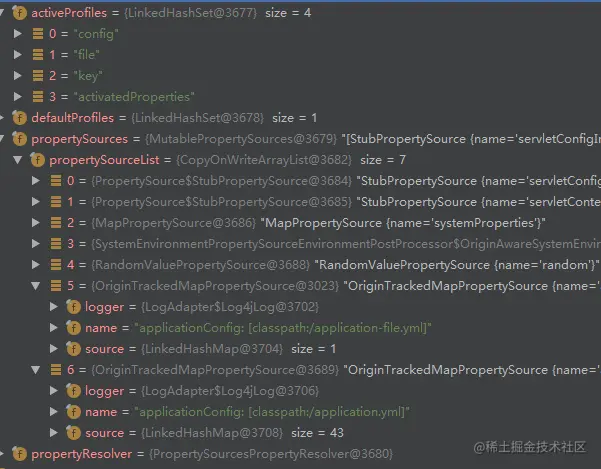The width and height of the screenshot is (601, 469).
Task: Select {CopyOnWriteArrayList@3682} value text
Action: click(264, 160)
